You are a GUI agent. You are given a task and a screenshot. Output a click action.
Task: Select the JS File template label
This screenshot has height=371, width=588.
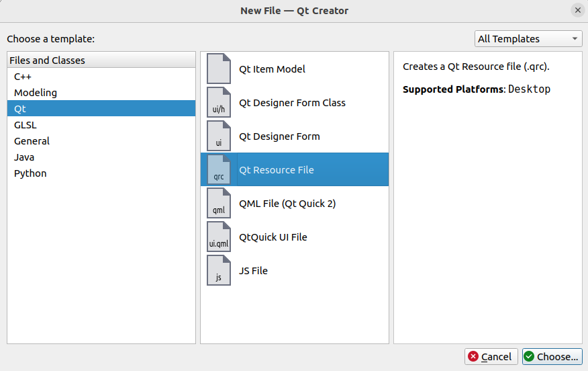pyautogui.click(x=253, y=271)
